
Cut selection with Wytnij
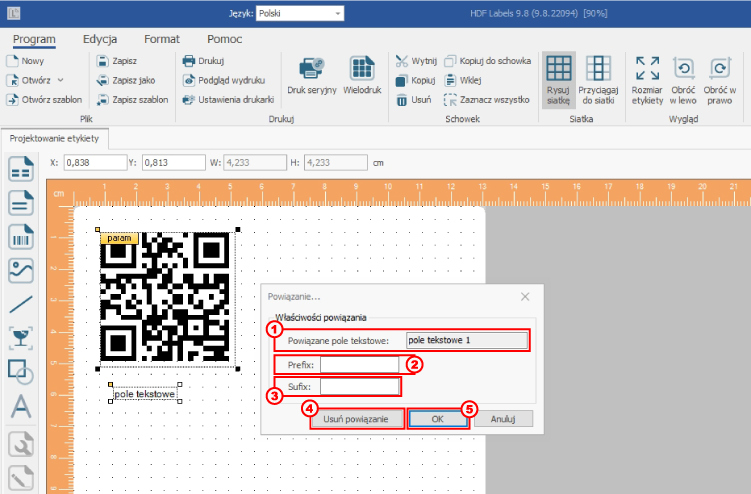point(416,61)
